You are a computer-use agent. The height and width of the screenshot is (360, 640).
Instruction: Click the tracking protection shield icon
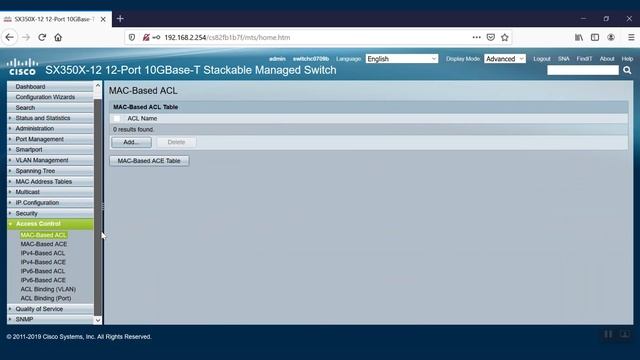click(x=132, y=37)
